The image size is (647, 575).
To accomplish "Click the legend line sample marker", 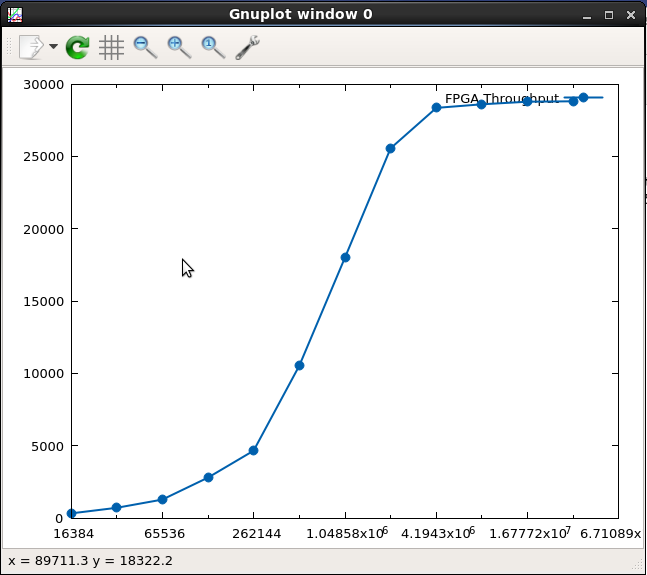I will (x=584, y=98).
